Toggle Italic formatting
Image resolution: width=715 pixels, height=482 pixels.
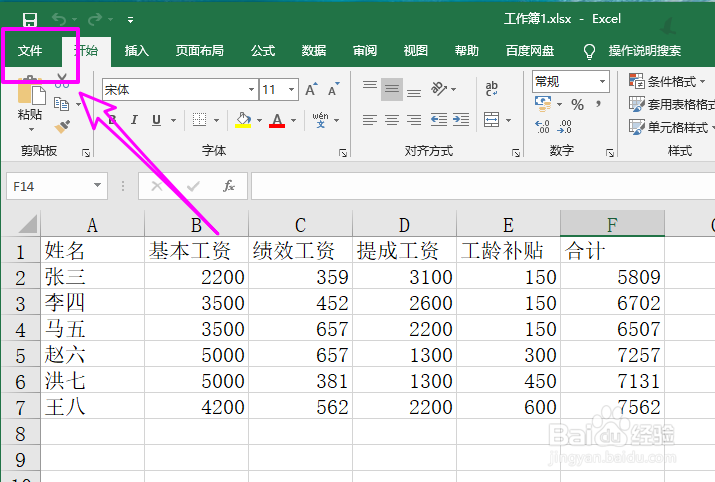[134, 120]
